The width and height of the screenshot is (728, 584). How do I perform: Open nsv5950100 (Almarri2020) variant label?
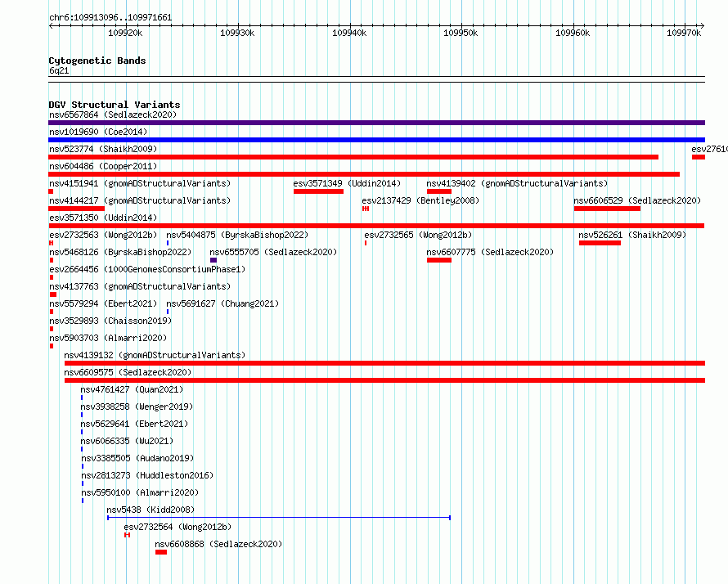pos(140,492)
